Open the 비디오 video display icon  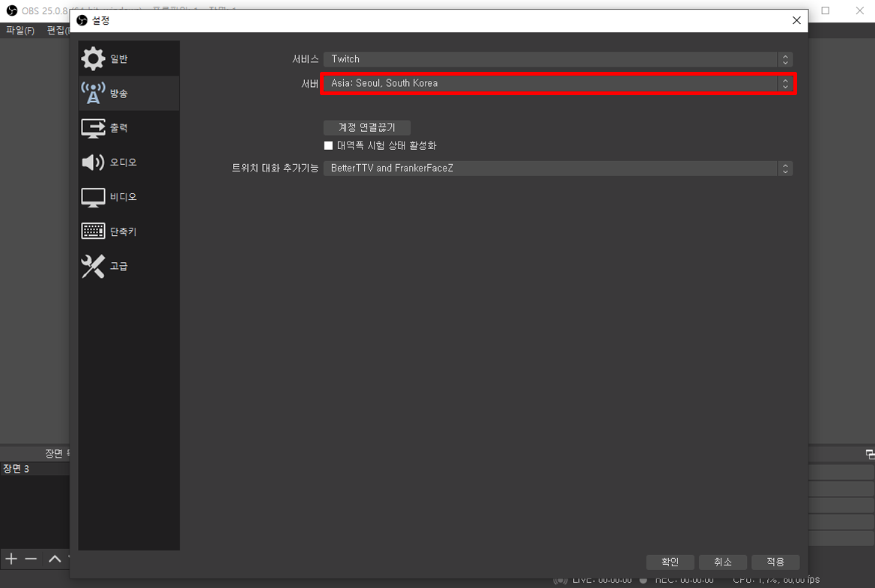[x=93, y=198]
